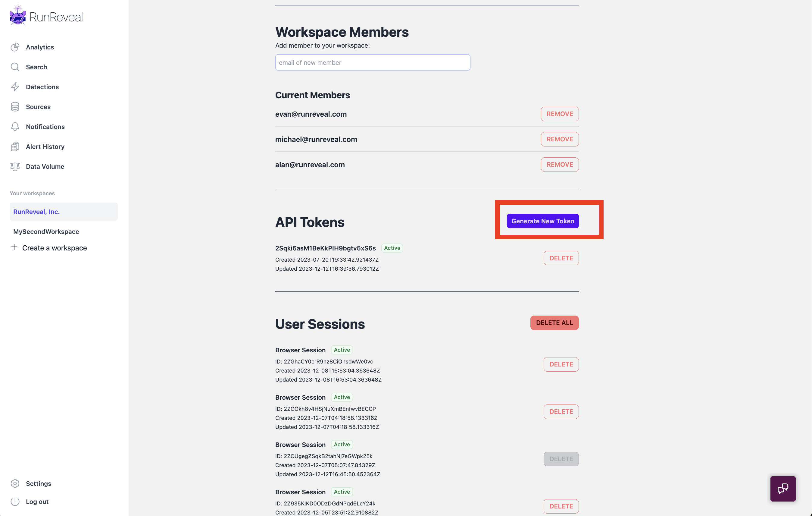Open Detections via the lightning bolt icon
Image resolution: width=812 pixels, height=516 pixels.
click(15, 87)
